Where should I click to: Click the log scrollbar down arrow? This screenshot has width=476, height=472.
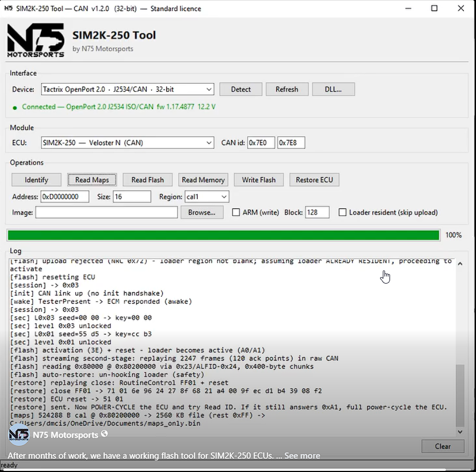pos(460,432)
